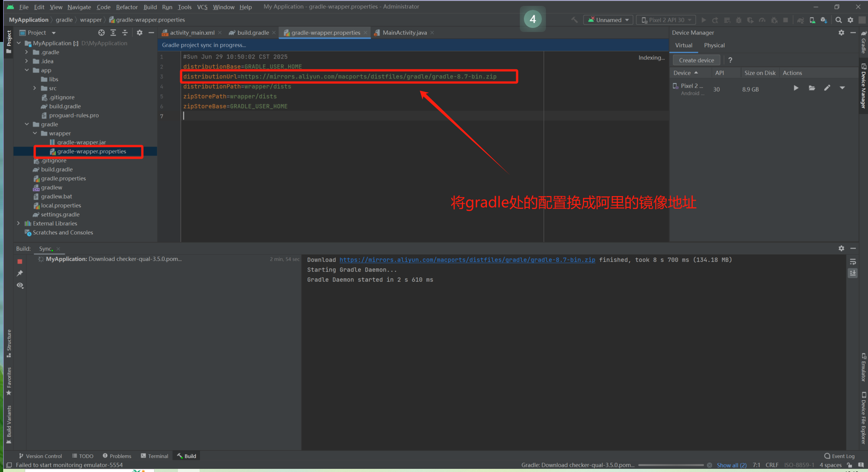Open the Device Manager toolbar icon
Image resolution: width=868 pixels, height=472 pixels.
[812, 20]
